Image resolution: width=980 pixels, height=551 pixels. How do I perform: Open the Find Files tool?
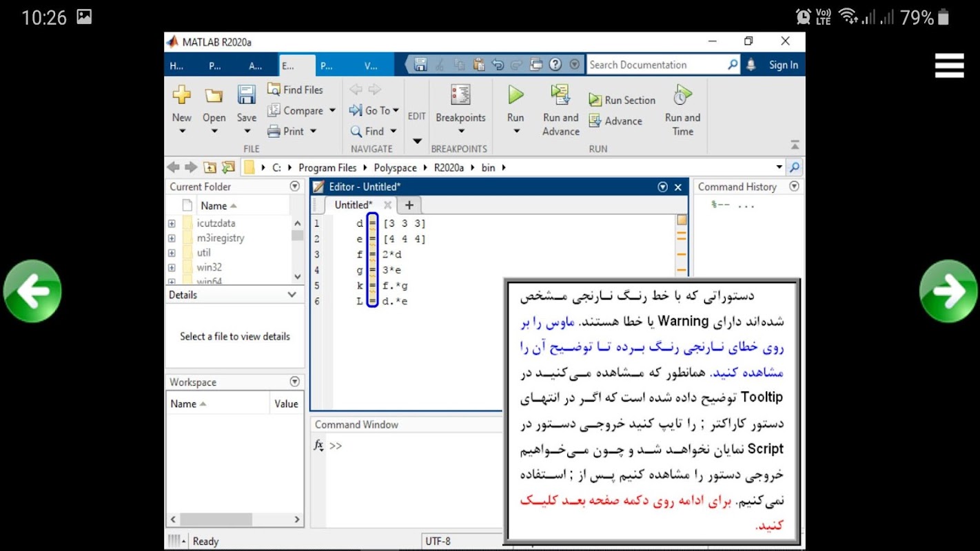[295, 90]
